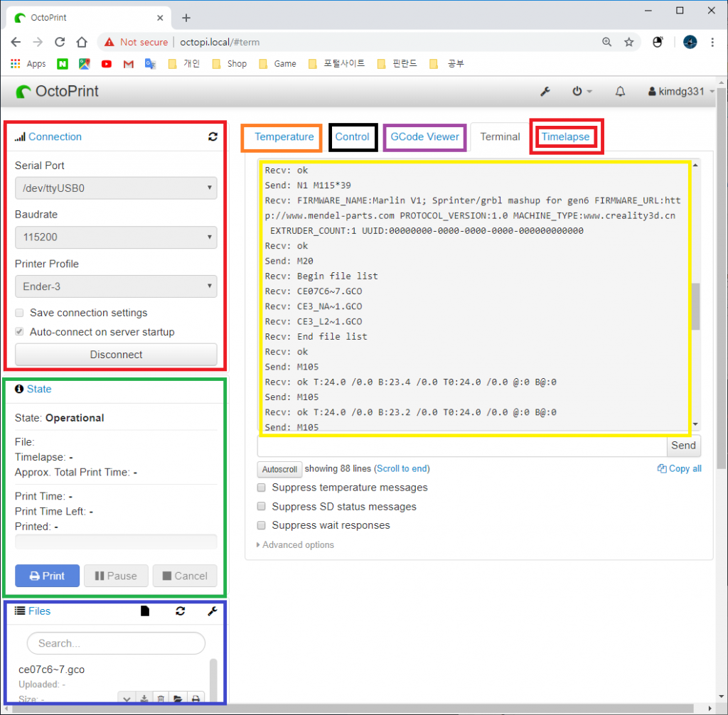Switch to the Temperature tab
The height and width of the screenshot is (715, 728).
[284, 137]
